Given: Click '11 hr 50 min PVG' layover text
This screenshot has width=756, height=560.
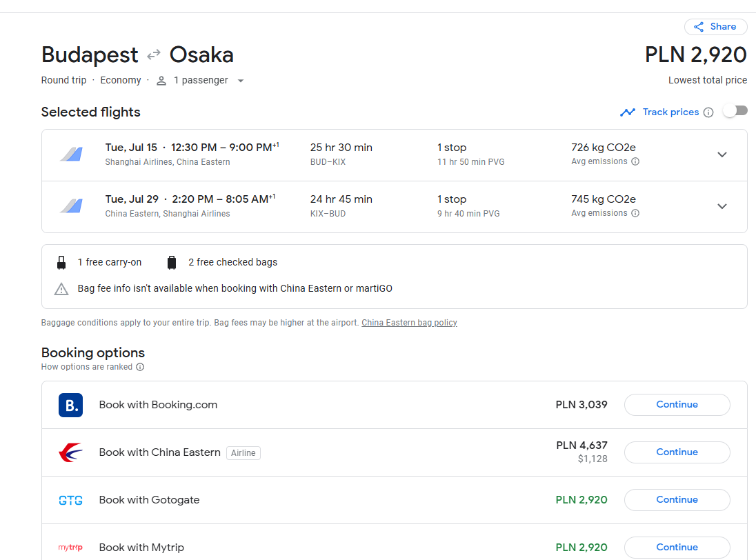Looking at the screenshot, I should coord(471,162).
